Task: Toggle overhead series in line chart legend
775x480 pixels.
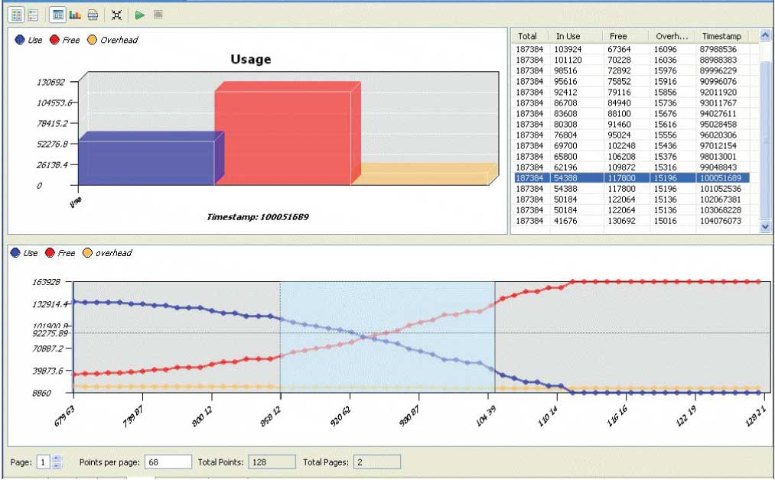Action: coord(109,253)
